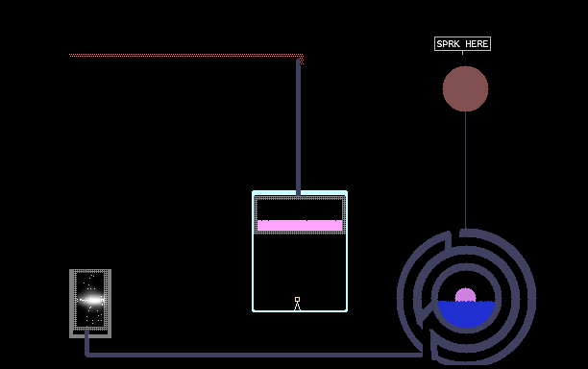Select the stickman's square head
This screenshot has width=588, height=369.
pos(298,299)
